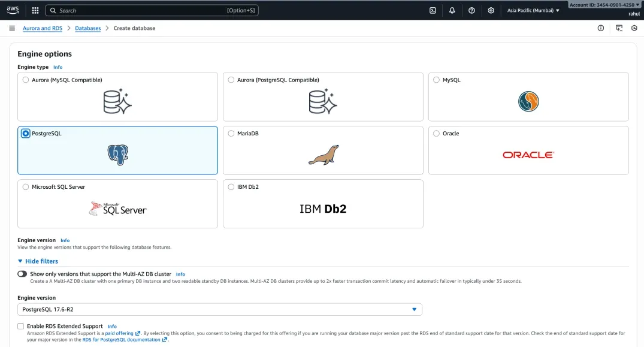Launch the CloudShell terminal icon

[x=433, y=10]
